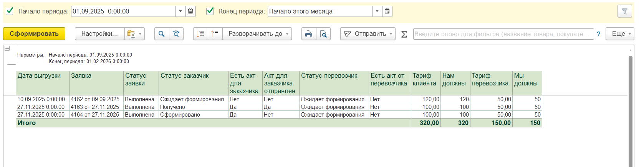Click the print preview icon
This screenshot has height=167, width=644.
pos(323,34)
